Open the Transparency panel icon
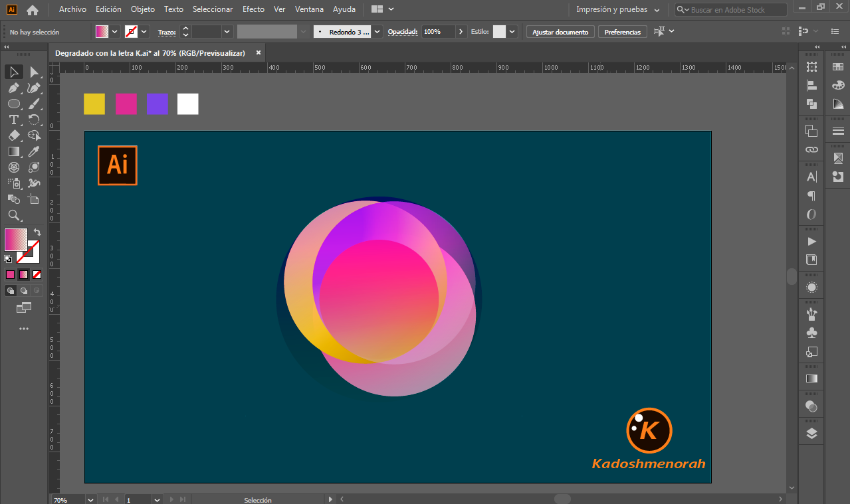Viewport: 850px width, 504px height. tap(811, 406)
